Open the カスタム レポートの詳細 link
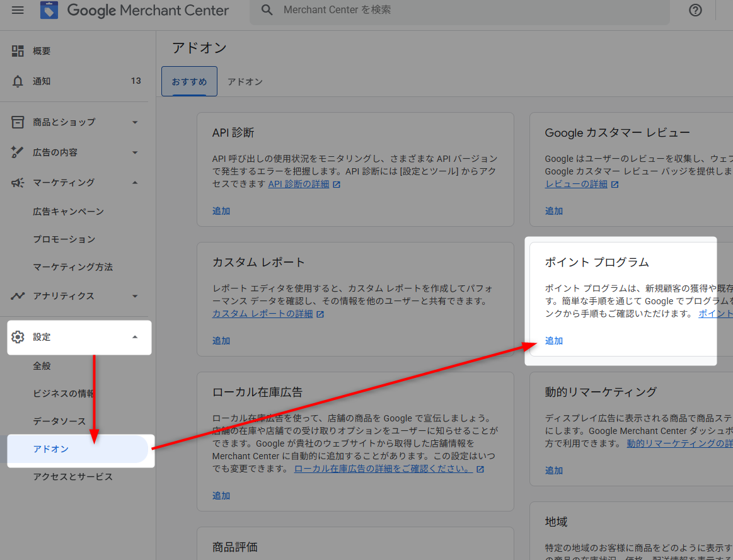Screen dimensions: 733x560 [263, 314]
